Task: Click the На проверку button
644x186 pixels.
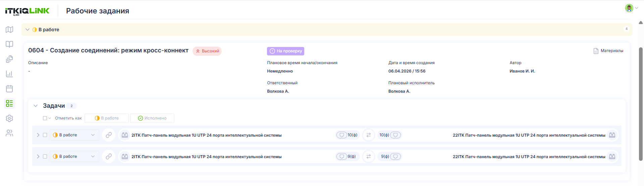Action: tap(285, 51)
